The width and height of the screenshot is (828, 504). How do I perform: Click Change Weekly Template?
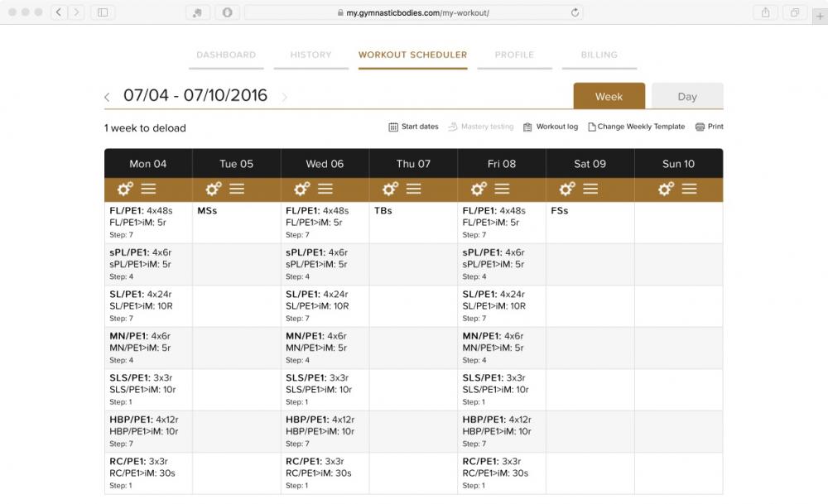coord(636,127)
